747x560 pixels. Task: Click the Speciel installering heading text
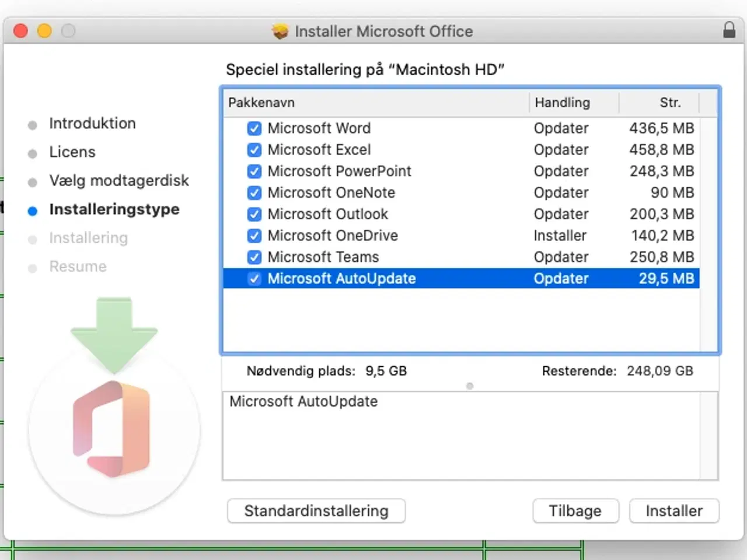(x=365, y=70)
